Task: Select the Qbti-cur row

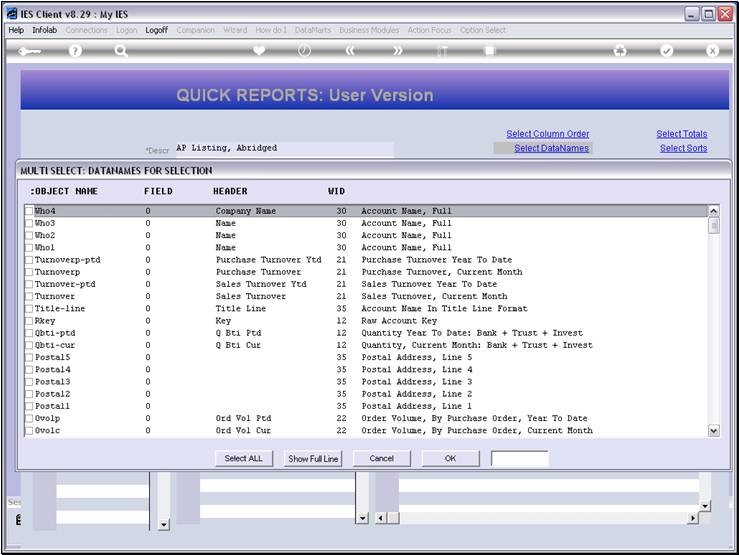Action: (x=366, y=345)
